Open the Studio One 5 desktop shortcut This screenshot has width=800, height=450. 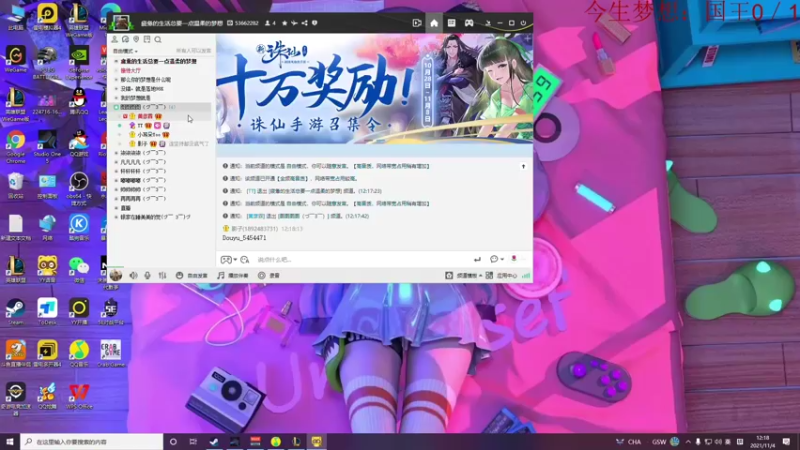[47, 146]
